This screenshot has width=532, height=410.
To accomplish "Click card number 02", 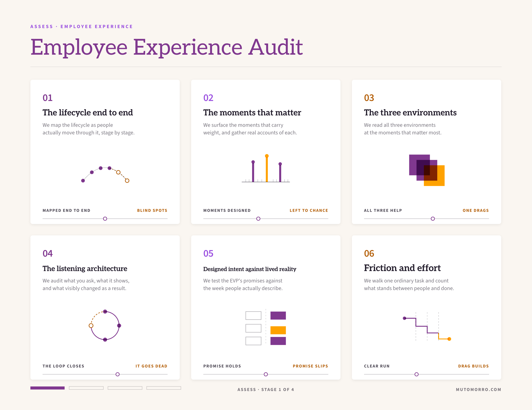I will [x=208, y=98].
